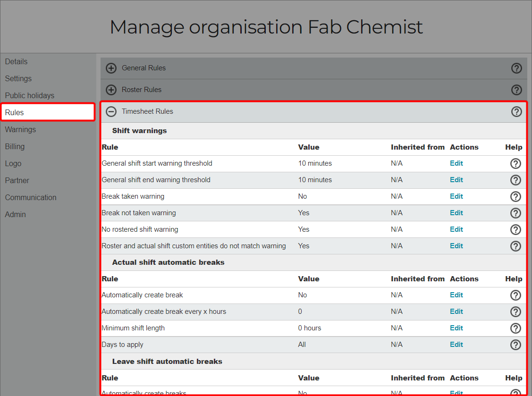Click the Timesheet Rules heading text
The image size is (532, 396).
click(x=147, y=111)
